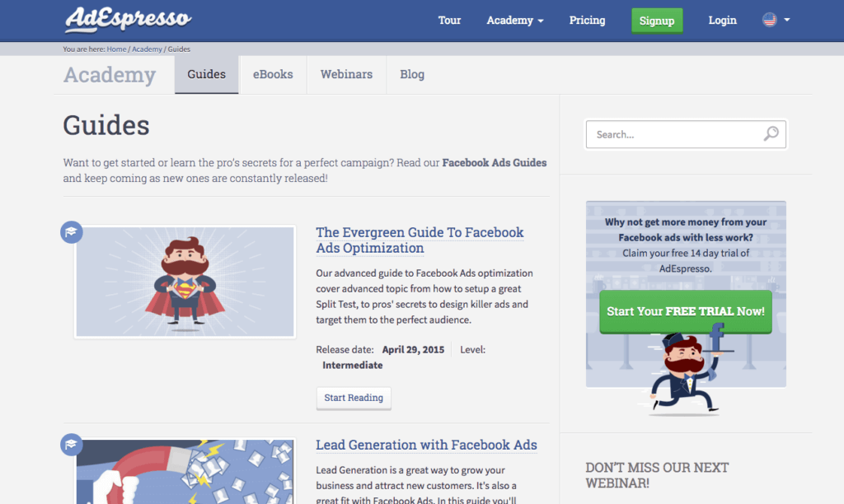The image size is (844, 504).
Task: Open Lead Generation with Facebook Ads title
Action: pos(426,445)
